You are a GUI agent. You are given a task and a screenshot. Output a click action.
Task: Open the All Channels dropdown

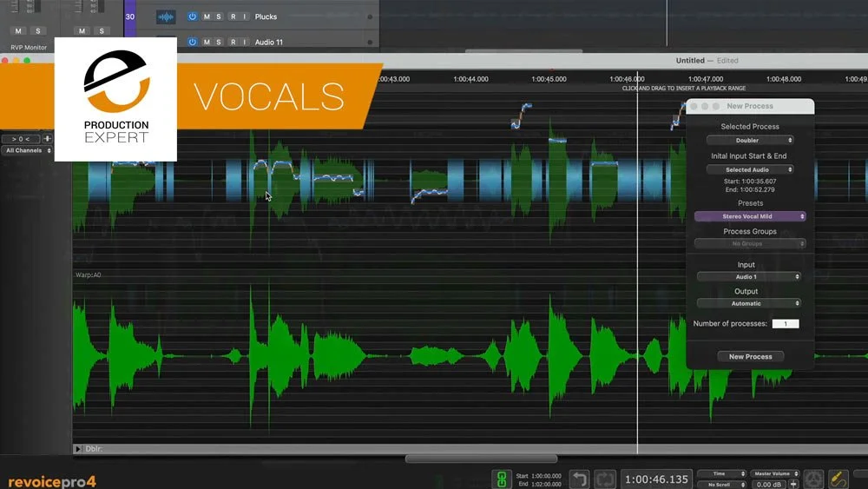tap(27, 150)
